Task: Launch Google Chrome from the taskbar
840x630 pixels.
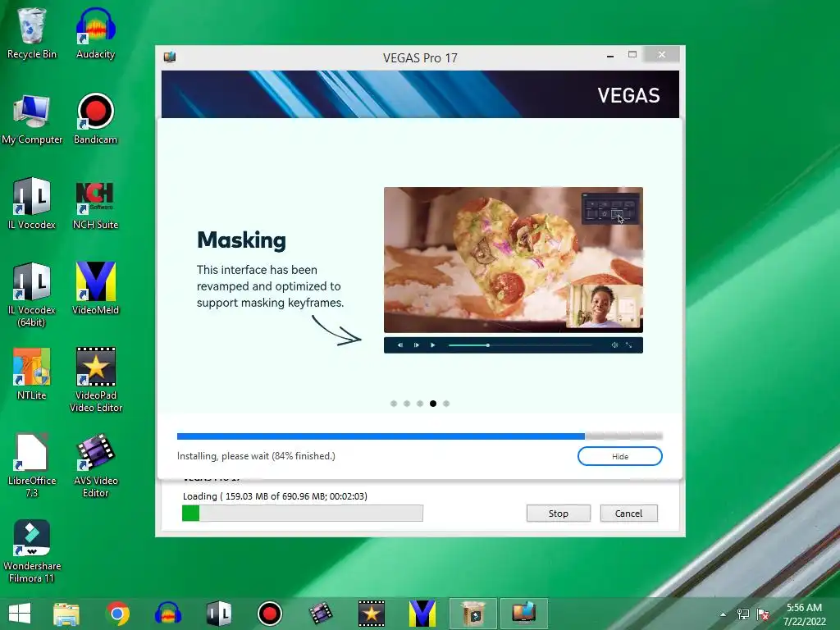Action: click(117, 614)
